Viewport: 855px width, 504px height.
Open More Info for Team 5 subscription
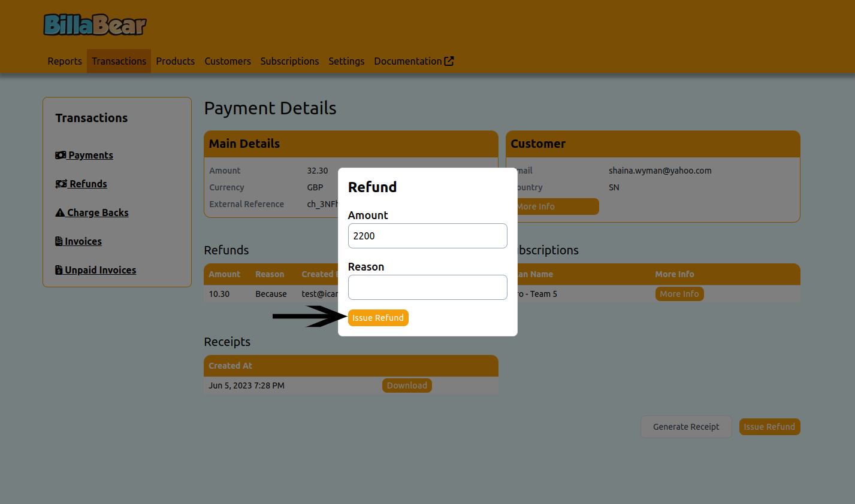pos(679,294)
